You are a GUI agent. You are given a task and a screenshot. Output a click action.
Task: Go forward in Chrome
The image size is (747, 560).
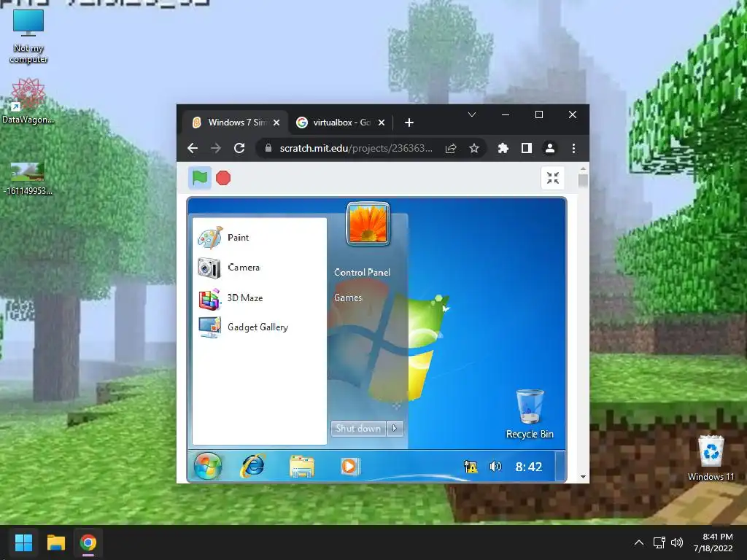tap(216, 148)
